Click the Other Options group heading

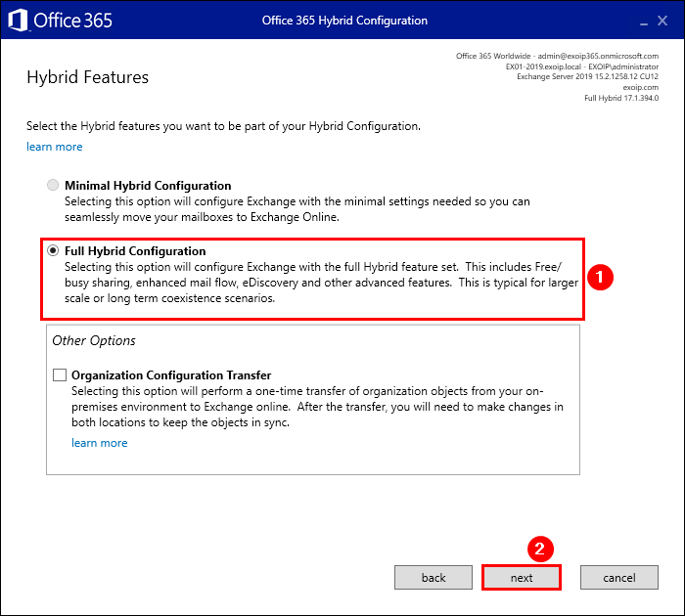[x=94, y=341]
